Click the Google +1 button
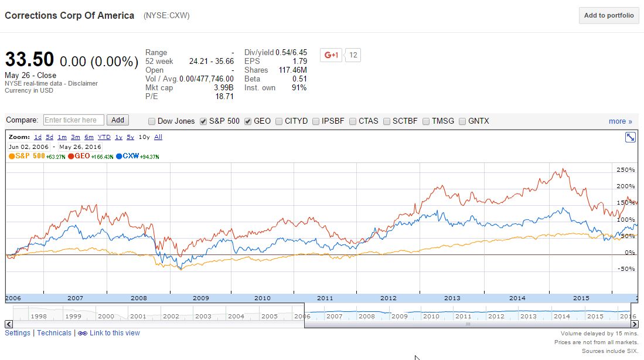 tap(330, 55)
